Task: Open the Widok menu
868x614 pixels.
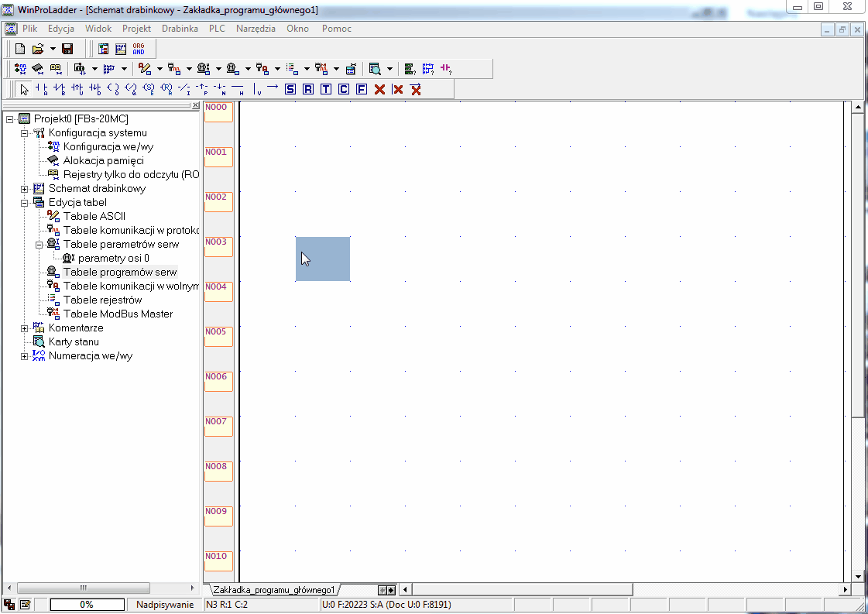Action: [x=98, y=29]
